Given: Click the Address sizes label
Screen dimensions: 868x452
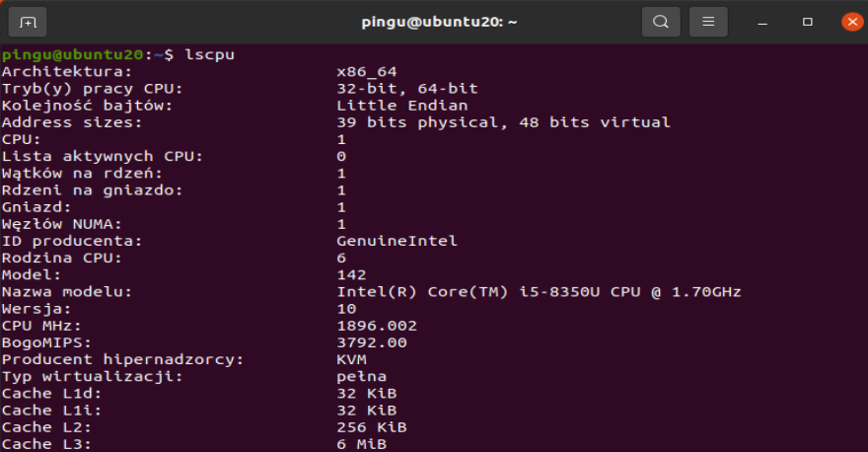Looking at the screenshot, I should click(x=72, y=122).
